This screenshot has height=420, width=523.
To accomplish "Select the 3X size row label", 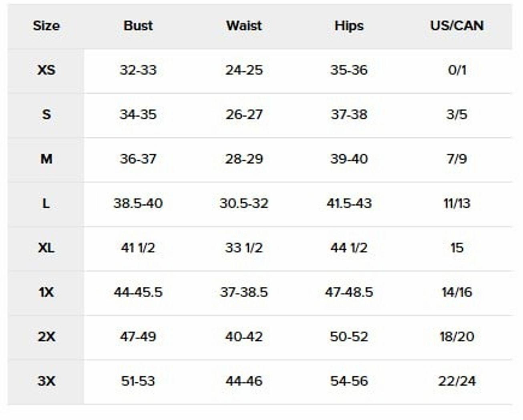I will coord(46,381).
